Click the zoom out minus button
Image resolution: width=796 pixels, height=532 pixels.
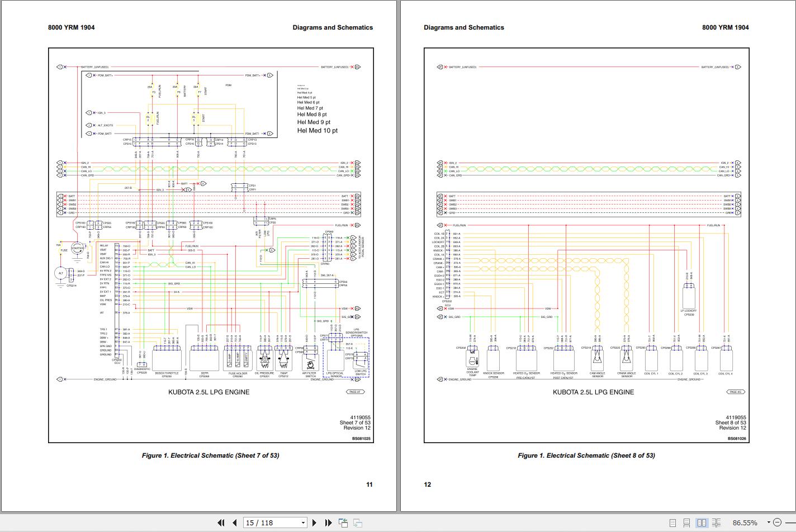pos(776,523)
